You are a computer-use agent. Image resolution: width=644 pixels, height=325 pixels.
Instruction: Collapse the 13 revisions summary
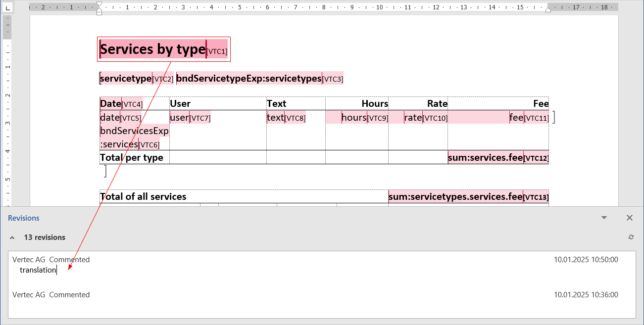click(x=12, y=237)
